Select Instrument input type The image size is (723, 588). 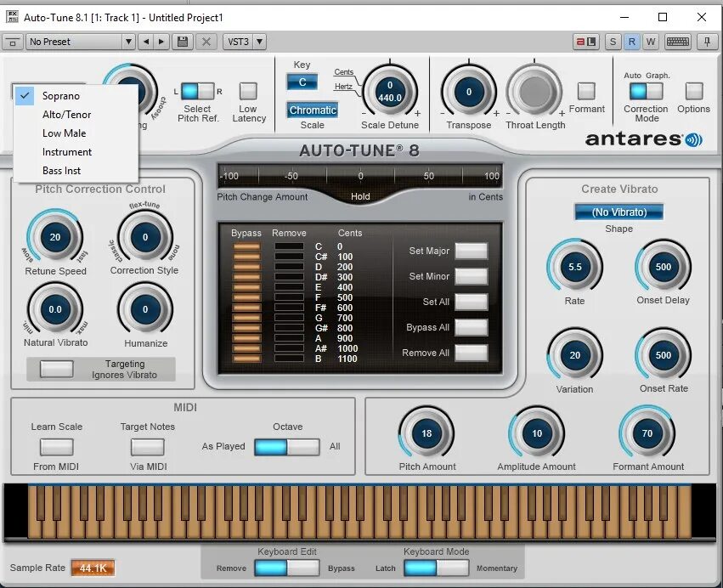pos(76,152)
